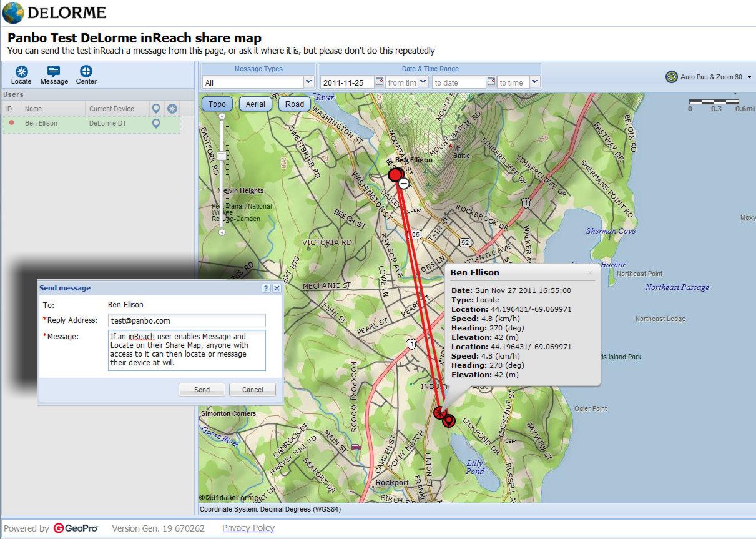The height and width of the screenshot is (539, 756).
Task: Click the Center toolbar icon
Action: click(86, 71)
